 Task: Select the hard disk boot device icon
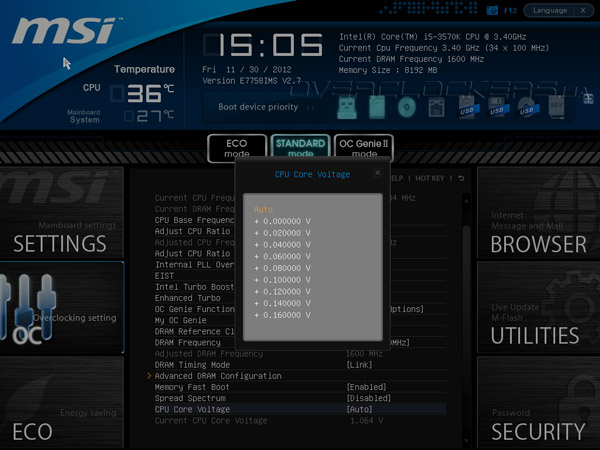tap(377, 107)
